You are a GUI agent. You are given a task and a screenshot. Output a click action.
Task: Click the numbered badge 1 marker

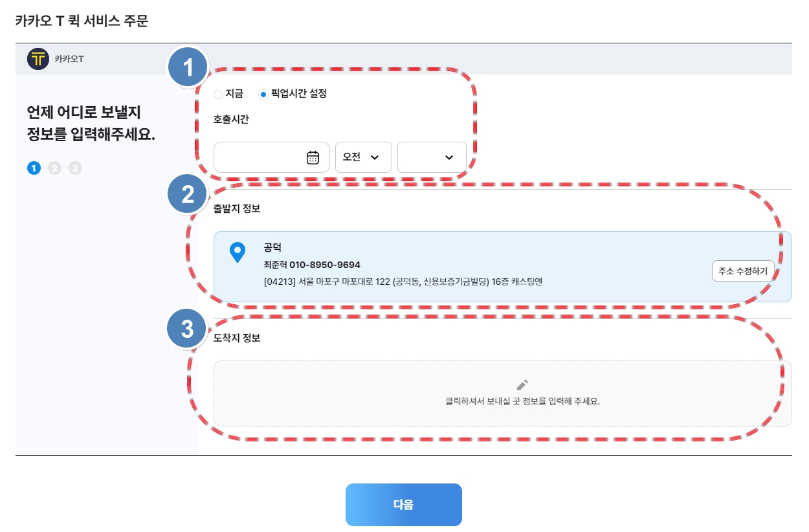click(x=188, y=67)
